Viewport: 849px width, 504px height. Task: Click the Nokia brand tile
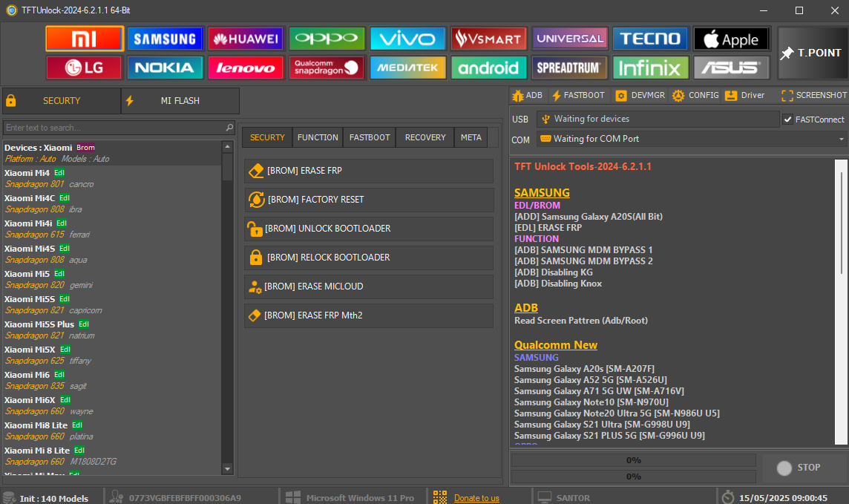point(165,68)
